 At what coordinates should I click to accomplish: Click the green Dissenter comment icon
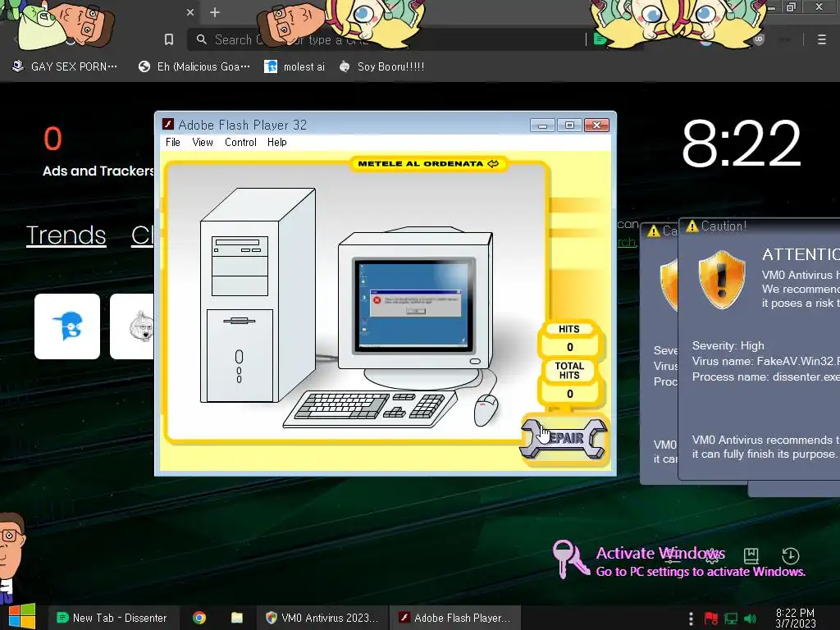tap(600, 39)
